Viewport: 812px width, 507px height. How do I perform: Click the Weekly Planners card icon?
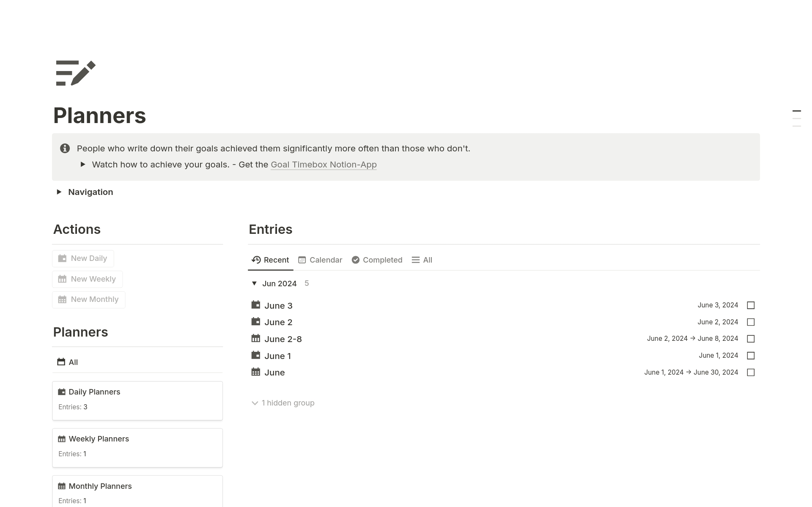click(x=62, y=439)
